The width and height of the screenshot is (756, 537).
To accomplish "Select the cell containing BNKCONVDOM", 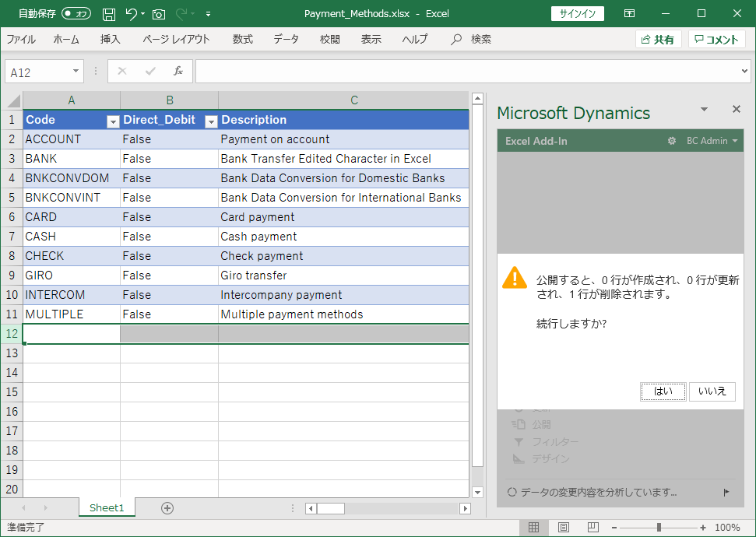I will [72, 178].
